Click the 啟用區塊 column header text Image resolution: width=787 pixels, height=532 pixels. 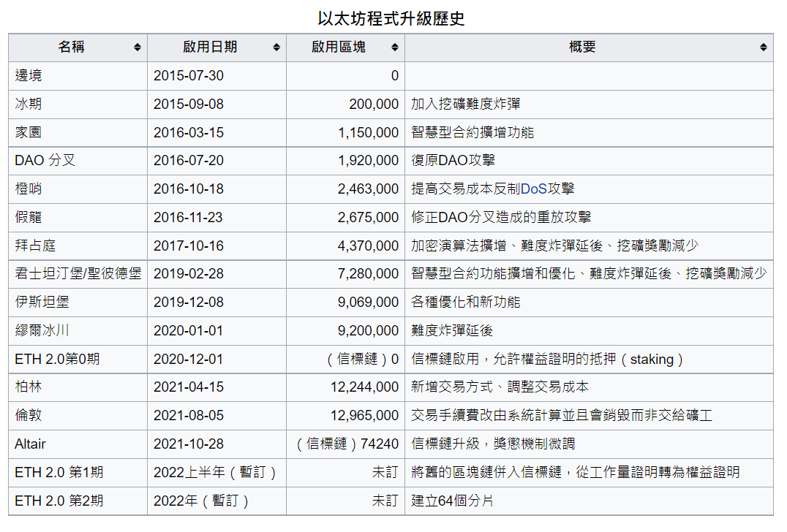[339, 47]
